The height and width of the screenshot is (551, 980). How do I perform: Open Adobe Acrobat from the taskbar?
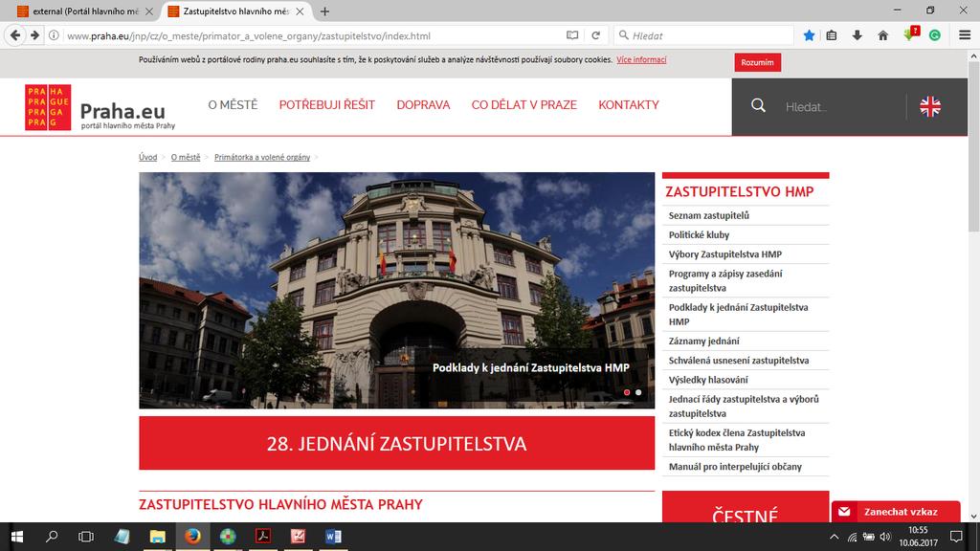click(263, 537)
